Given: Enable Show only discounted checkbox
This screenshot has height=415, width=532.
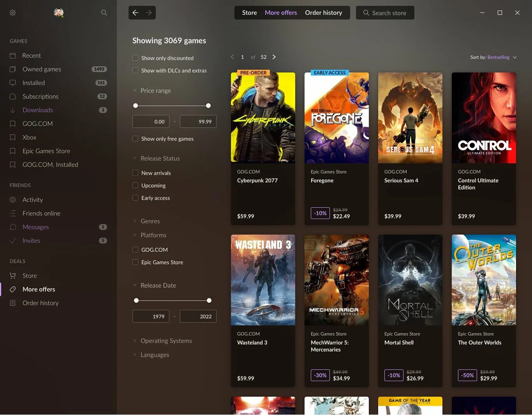Looking at the screenshot, I should pos(136,58).
